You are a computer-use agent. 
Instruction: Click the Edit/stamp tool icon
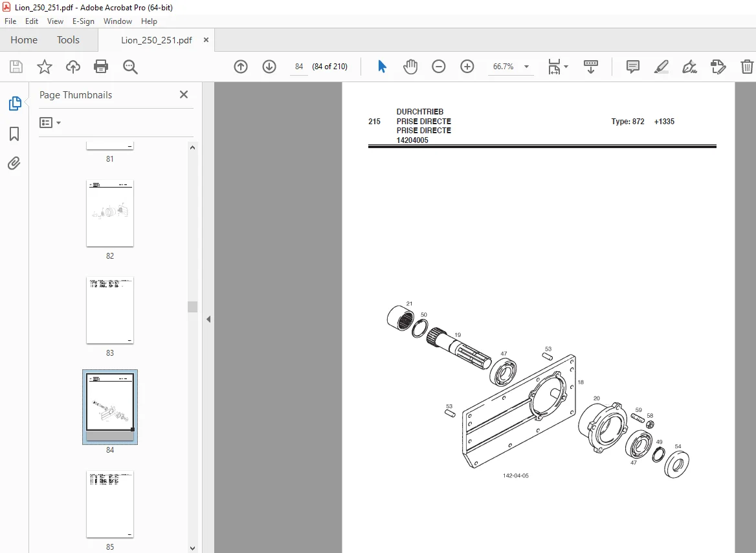pyautogui.click(x=718, y=67)
